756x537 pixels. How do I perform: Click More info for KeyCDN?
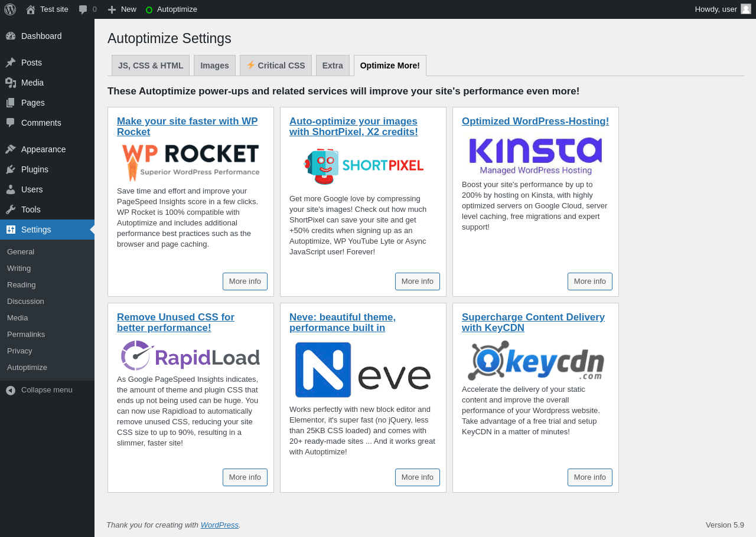(x=590, y=477)
